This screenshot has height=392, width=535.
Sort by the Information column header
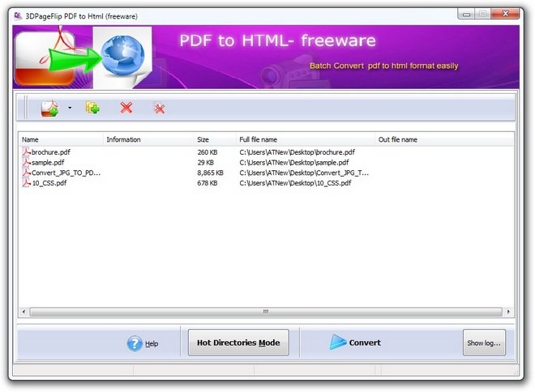coord(148,139)
